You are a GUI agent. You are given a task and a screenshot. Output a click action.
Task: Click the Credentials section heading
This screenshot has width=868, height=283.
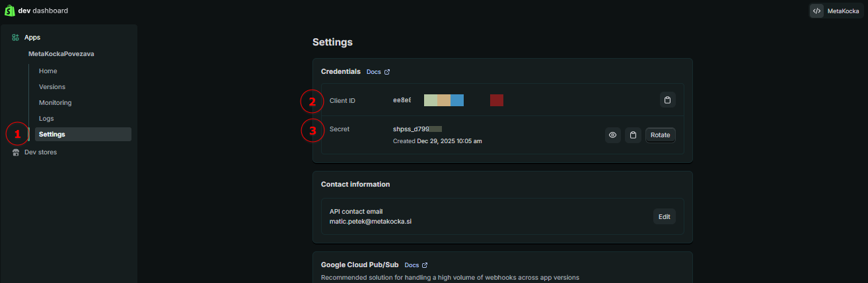pyautogui.click(x=341, y=71)
